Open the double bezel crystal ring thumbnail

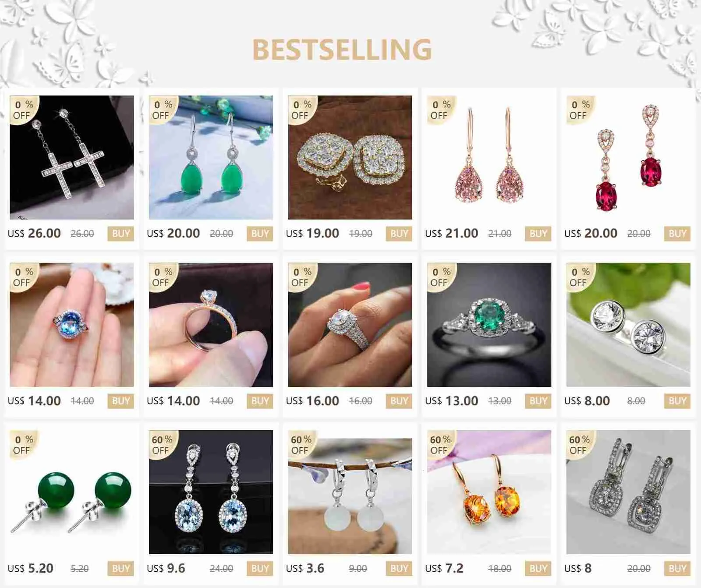coord(628,325)
